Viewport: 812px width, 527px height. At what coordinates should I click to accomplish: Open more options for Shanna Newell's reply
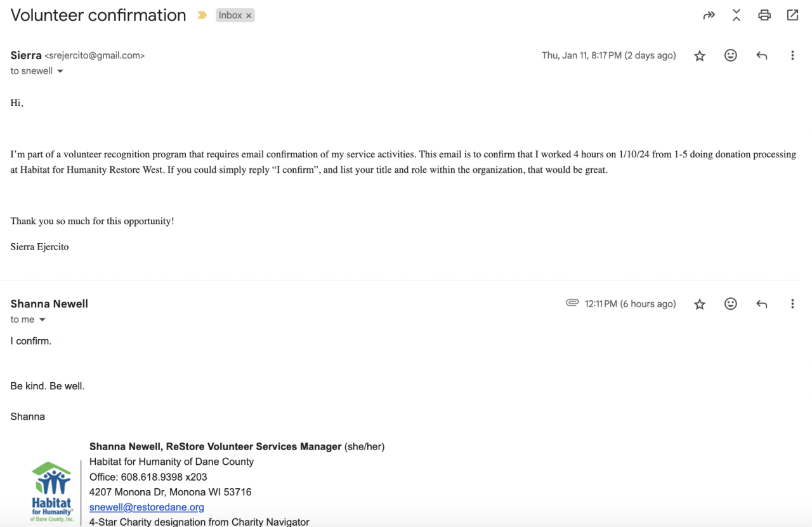(792, 304)
